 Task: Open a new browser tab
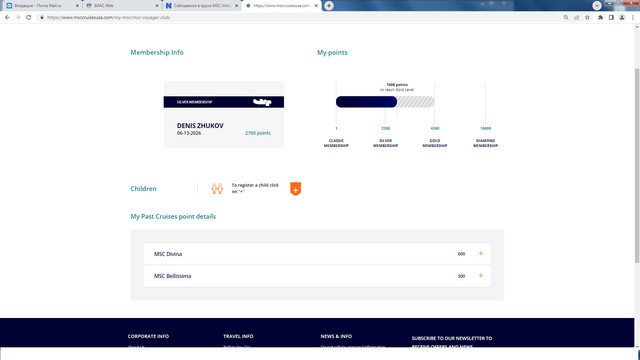pos(329,6)
